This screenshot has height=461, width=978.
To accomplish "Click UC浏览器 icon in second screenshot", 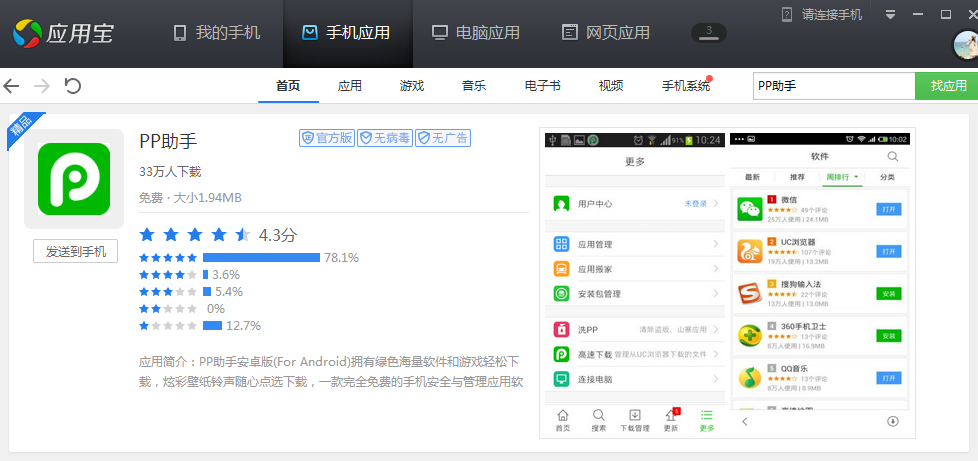I will point(750,251).
